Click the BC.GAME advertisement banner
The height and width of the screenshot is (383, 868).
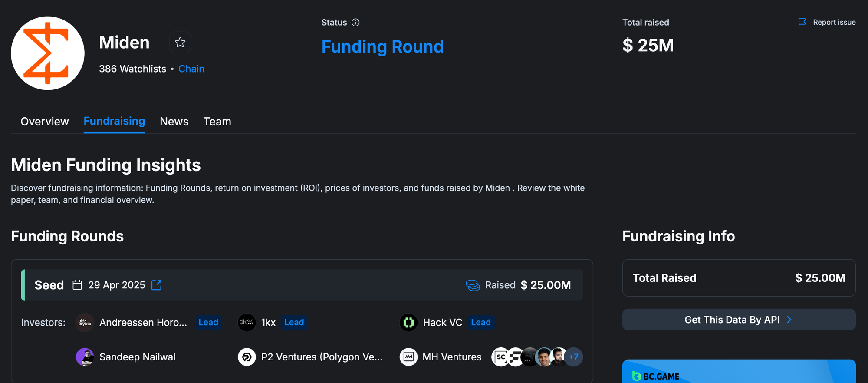[x=739, y=372]
